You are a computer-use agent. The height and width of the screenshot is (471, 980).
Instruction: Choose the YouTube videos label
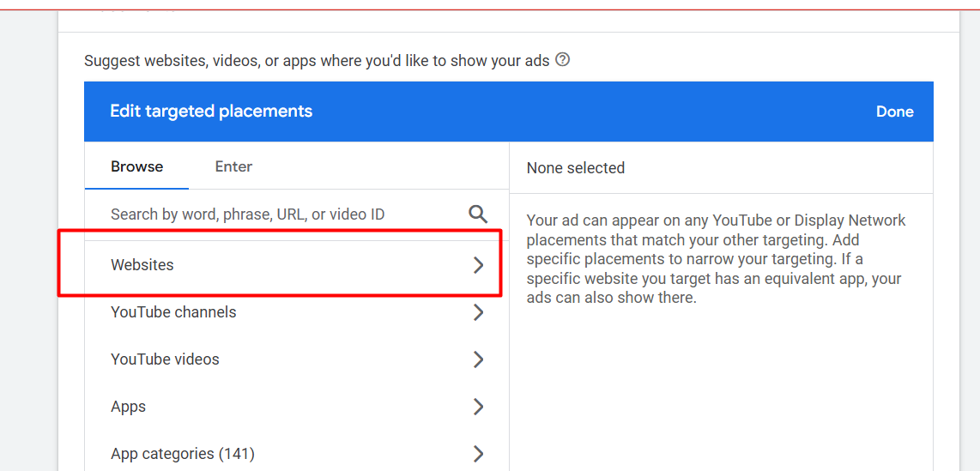click(165, 359)
